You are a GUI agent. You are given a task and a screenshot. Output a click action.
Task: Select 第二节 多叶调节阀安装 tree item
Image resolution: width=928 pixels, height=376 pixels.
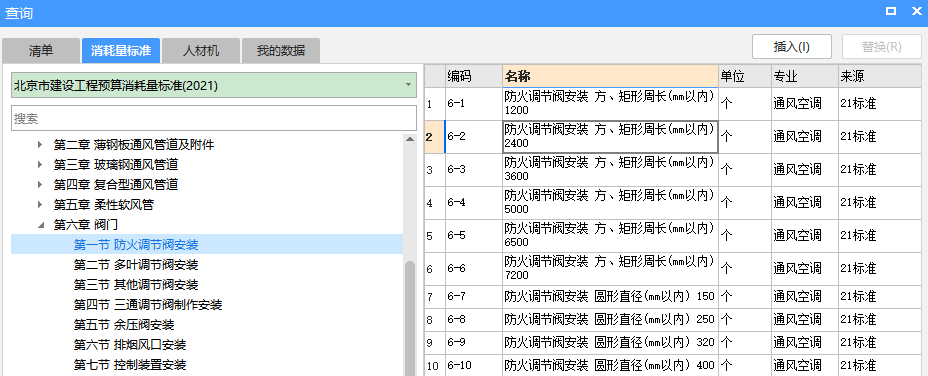[136, 265]
